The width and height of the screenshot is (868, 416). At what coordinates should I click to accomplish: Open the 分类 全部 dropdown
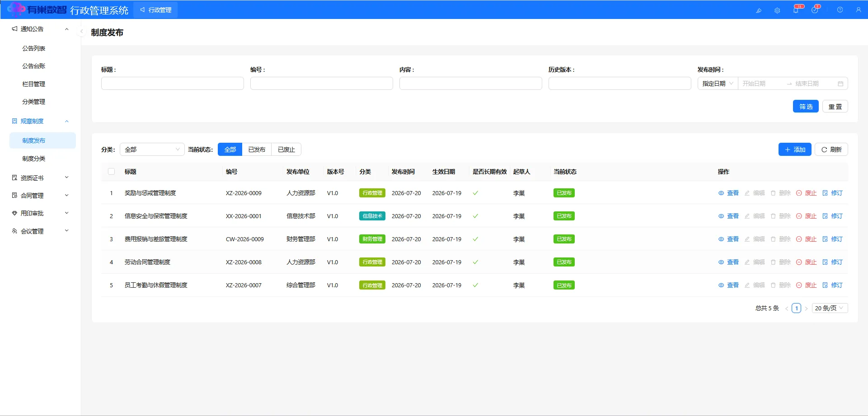[x=152, y=150]
